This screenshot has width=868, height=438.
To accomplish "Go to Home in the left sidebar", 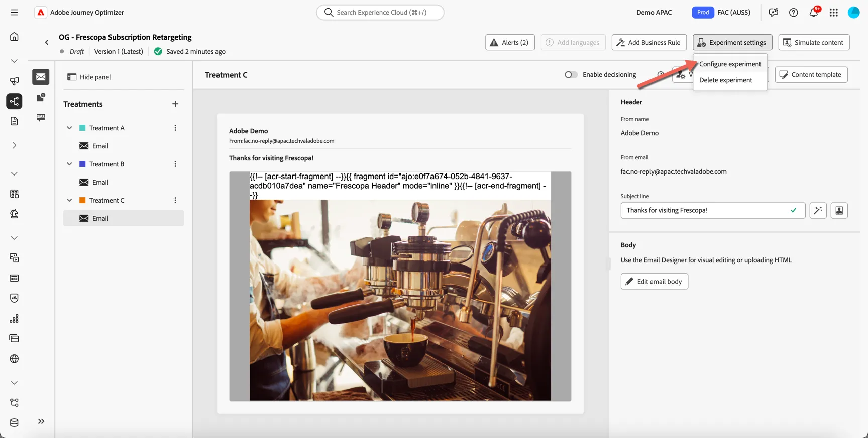I will [x=14, y=37].
